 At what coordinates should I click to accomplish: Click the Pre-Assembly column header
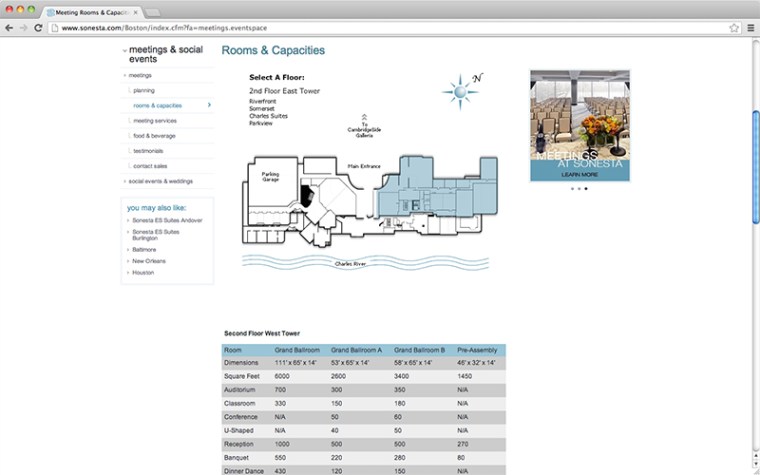[477, 350]
